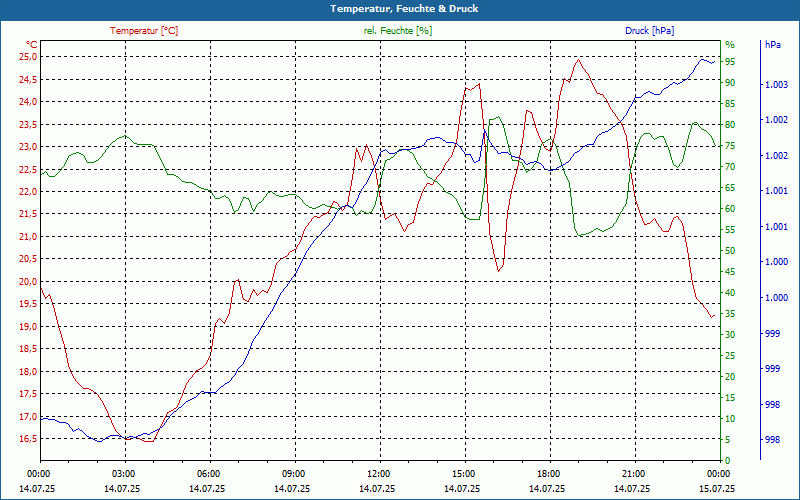Screen dimensions: 800x500
Task: Select 21,5 on the red axis
Action: click(28, 214)
